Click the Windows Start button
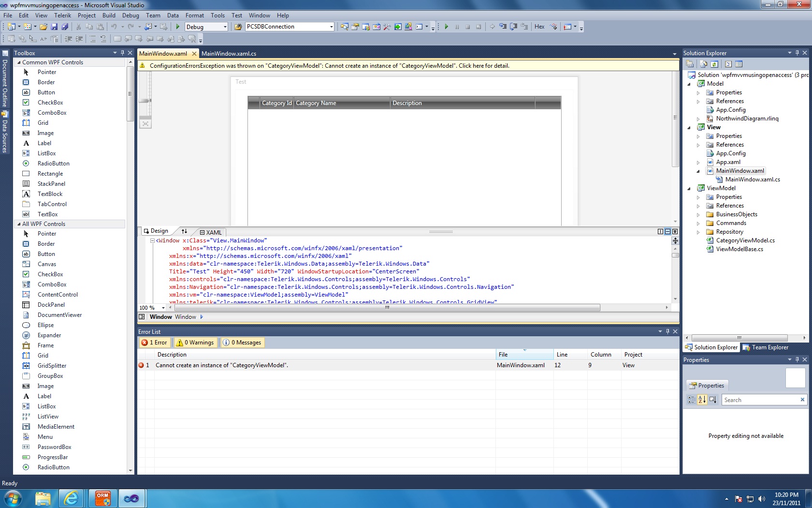Screen dimensions: 812x508 point(13,498)
